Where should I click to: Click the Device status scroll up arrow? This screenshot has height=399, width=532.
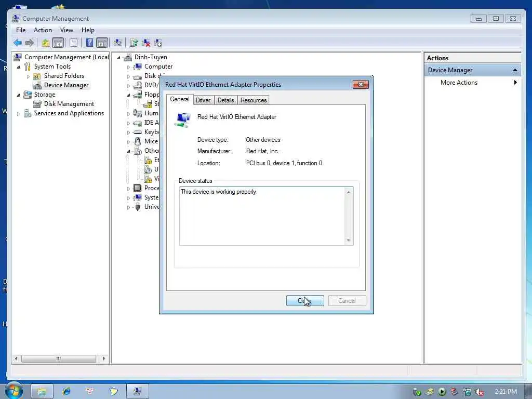pyautogui.click(x=349, y=192)
